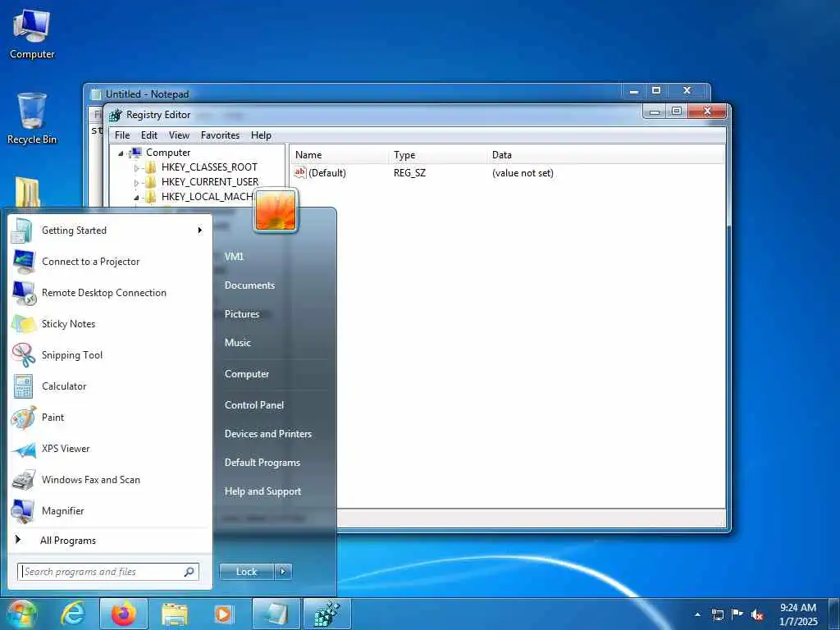Open Getting Started from Start menu
Image resolution: width=840 pixels, height=630 pixels.
pyautogui.click(x=110, y=231)
